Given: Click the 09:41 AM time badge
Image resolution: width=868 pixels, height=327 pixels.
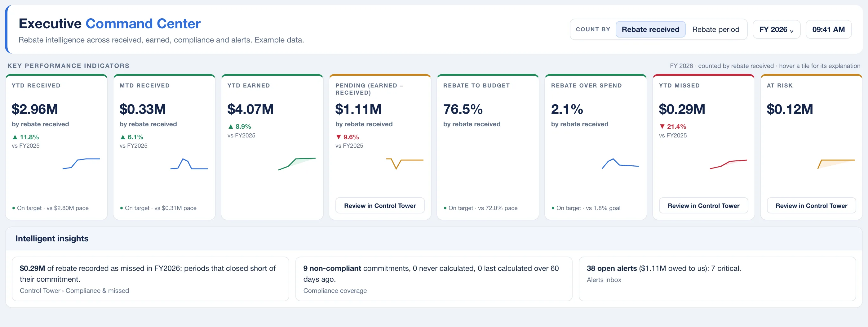Looking at the screenshot, I should click(828, 29).
